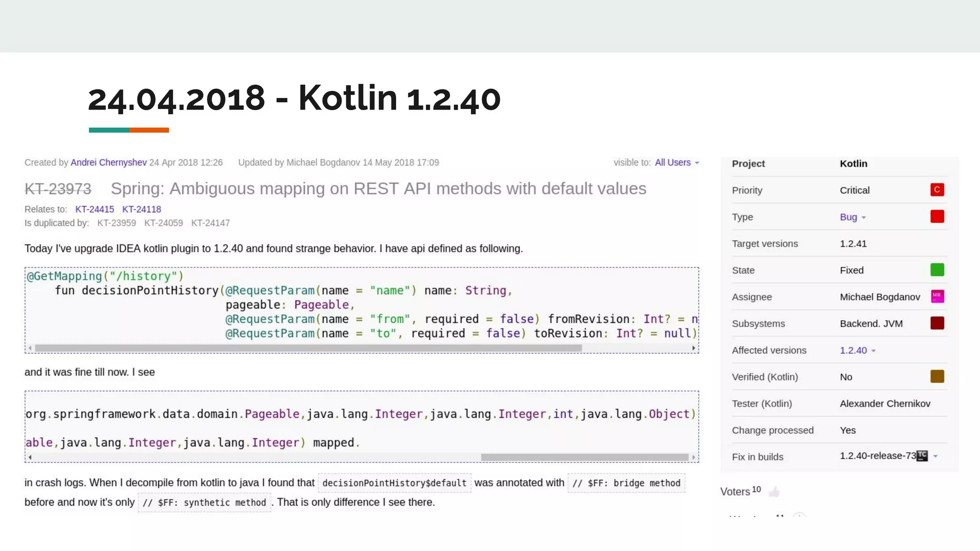
Task: Click the Project value Kotlin
Action: click(854, 164)
